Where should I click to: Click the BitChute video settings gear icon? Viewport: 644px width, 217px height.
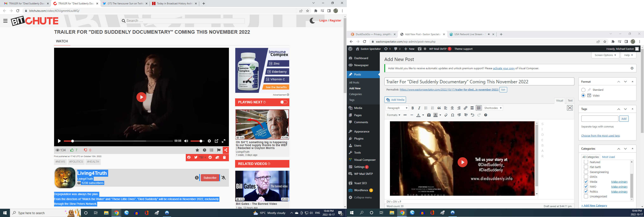(209, 141)
